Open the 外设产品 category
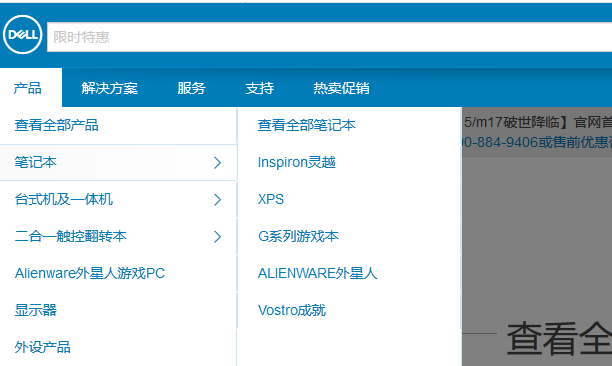612x366 pixels. click(x=43, y=347)
